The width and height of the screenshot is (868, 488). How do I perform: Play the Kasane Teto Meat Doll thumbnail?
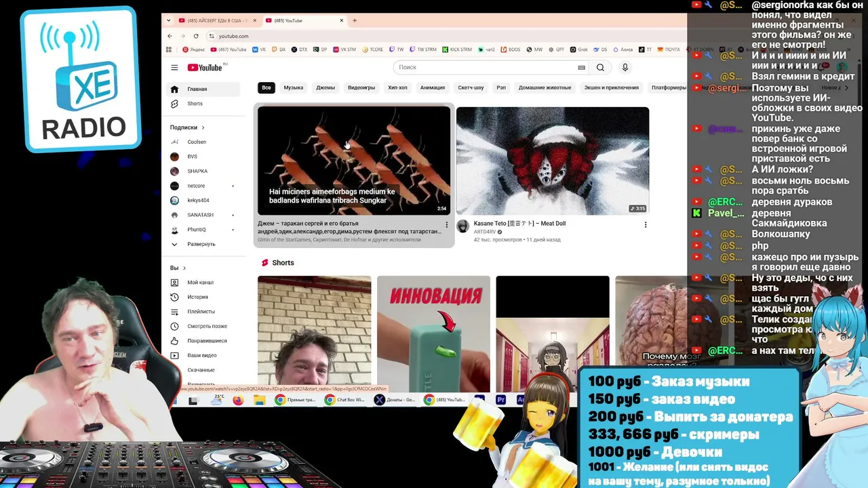(553, 161)
